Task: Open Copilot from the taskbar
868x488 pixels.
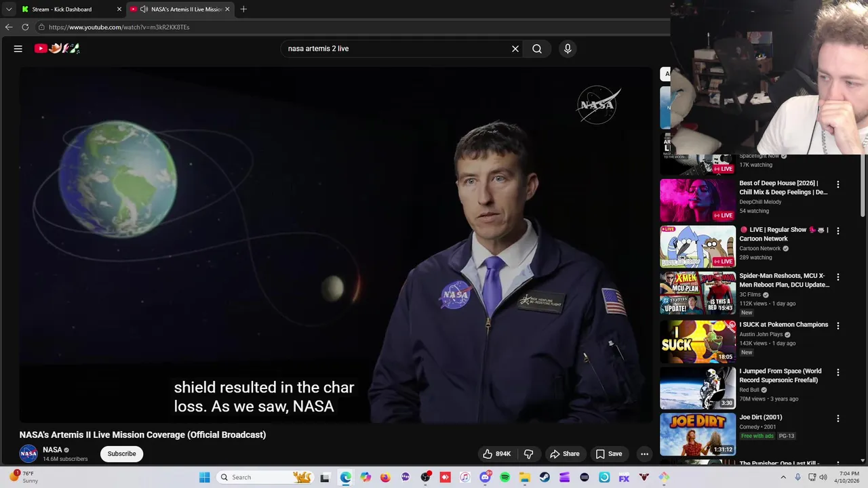Action: click(x=366, y=477)
